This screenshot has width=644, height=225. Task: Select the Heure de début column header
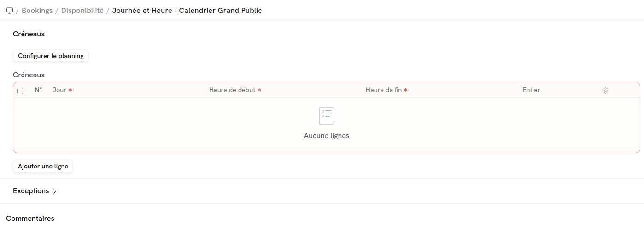coord(232,90)
